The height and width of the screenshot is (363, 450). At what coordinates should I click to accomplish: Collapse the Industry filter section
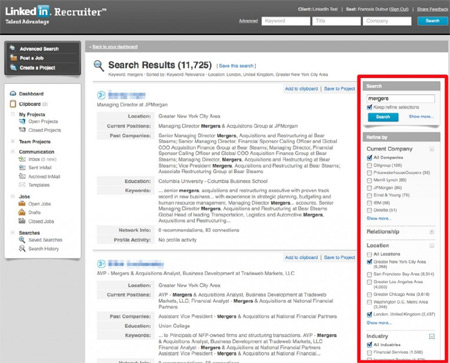(432, 336)
